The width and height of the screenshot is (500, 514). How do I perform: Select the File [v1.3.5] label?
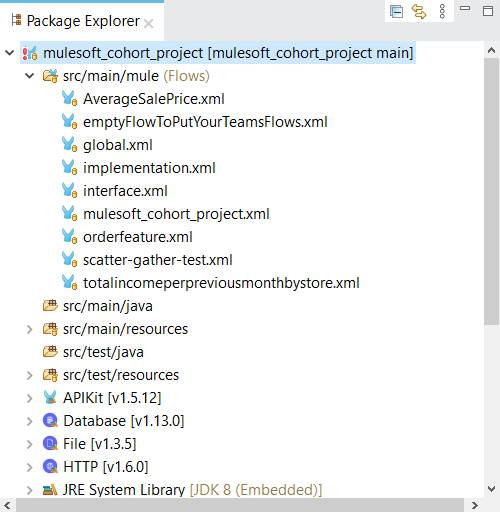[x=100, y=444]
